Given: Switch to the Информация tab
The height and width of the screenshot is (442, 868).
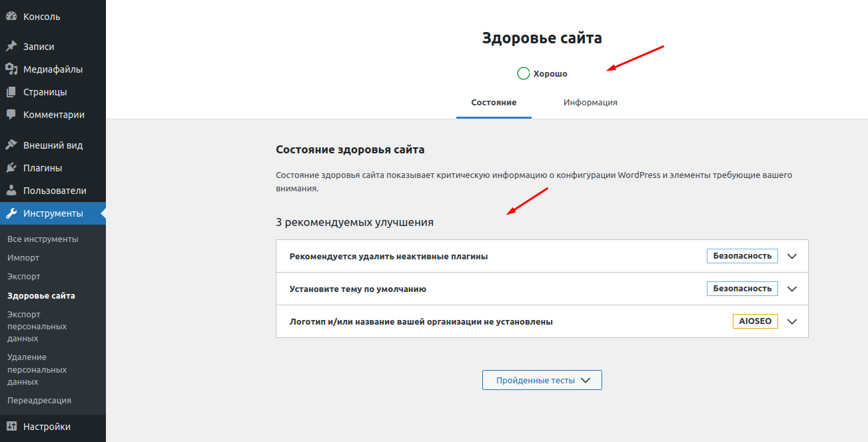Looking at the screenshot, I should pos(590,103).
